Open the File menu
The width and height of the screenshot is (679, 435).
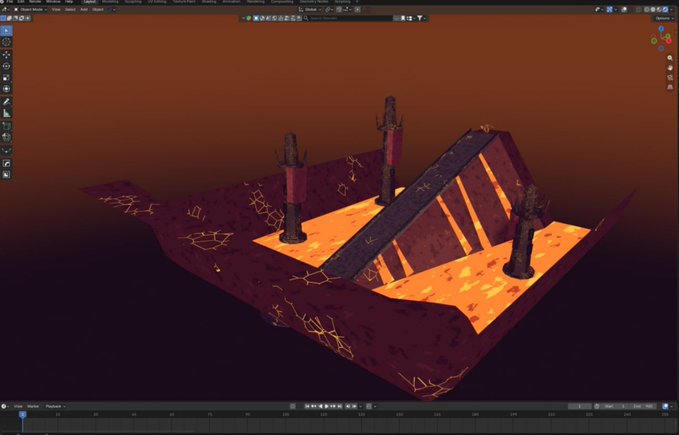pyautogui.click(x=10, y=2)
